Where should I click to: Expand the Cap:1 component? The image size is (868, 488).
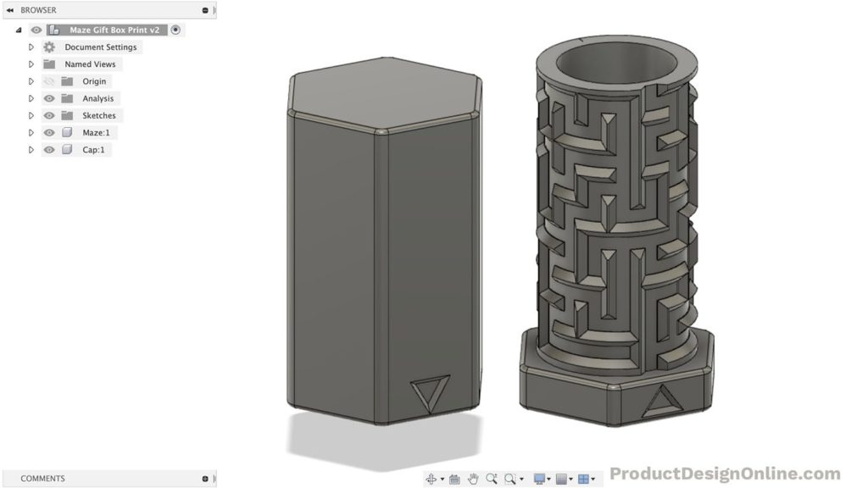click(31, 150)
